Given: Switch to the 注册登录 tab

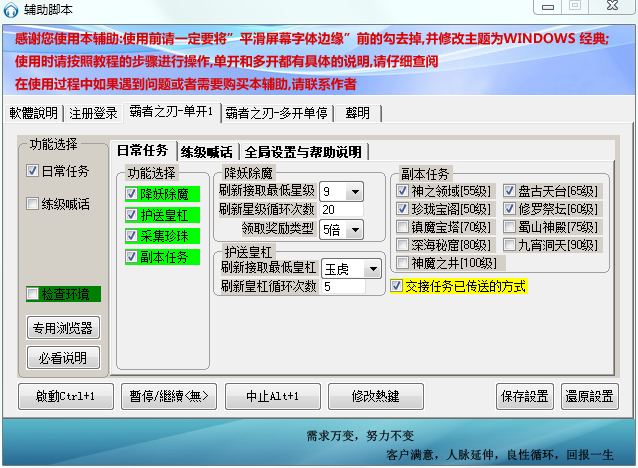Looking at the screenshot, I should click(94, 113).
